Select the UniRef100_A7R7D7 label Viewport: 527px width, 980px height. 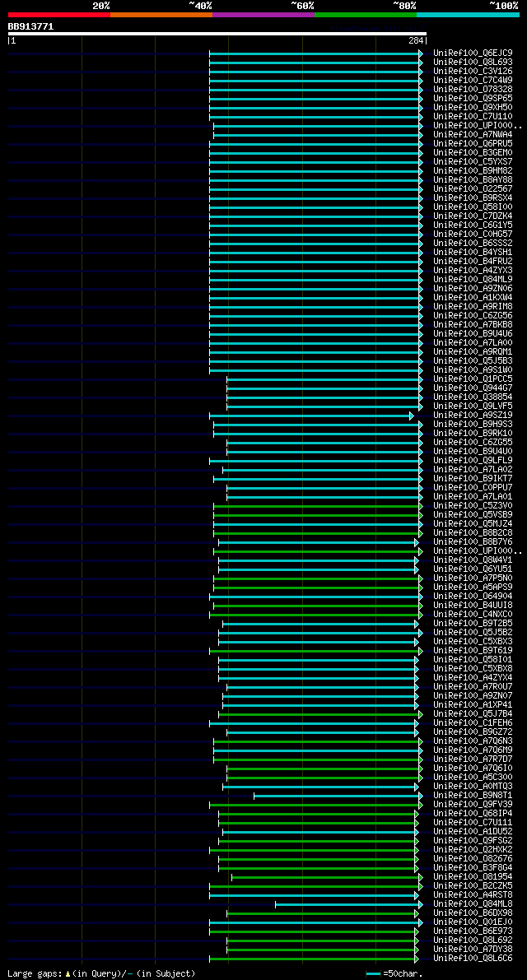[473, 760]
